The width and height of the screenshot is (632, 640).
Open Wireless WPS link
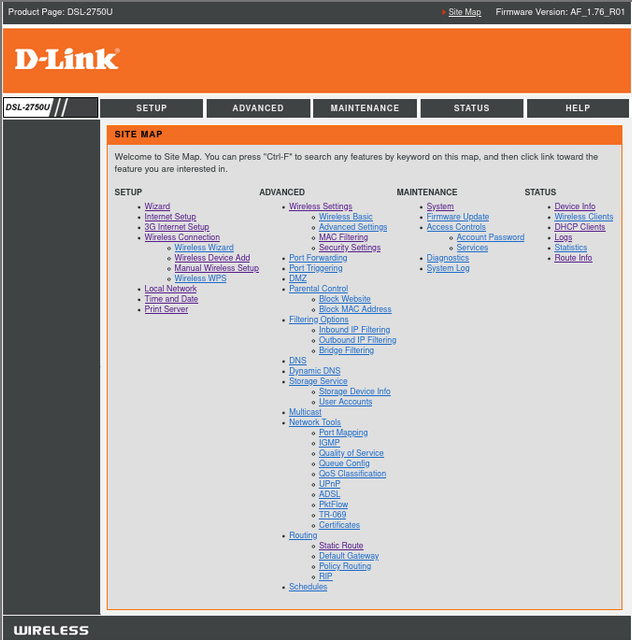tap(200, 278)
